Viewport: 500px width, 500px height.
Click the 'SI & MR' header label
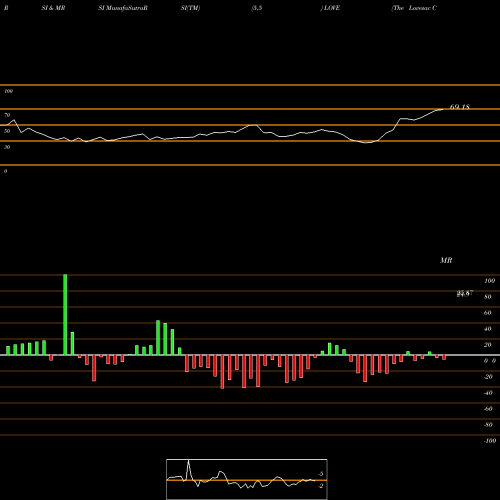pyautogui.click(x=53, y=8)
